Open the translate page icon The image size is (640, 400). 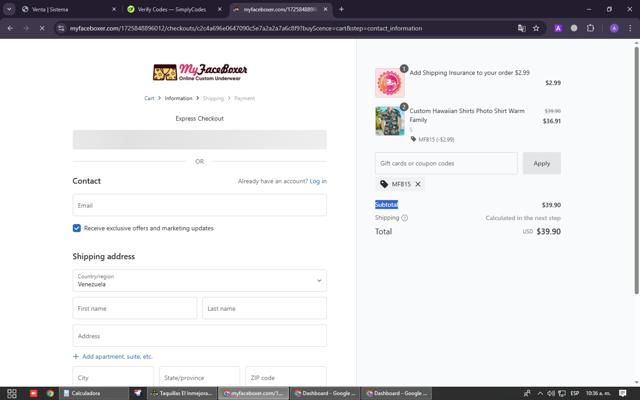[x=521, y=28]
